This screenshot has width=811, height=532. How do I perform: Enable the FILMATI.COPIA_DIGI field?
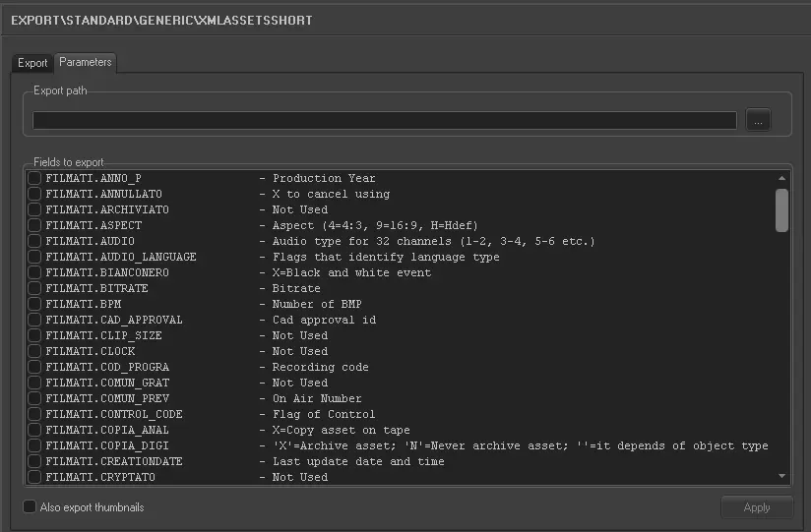coord(34,445)
